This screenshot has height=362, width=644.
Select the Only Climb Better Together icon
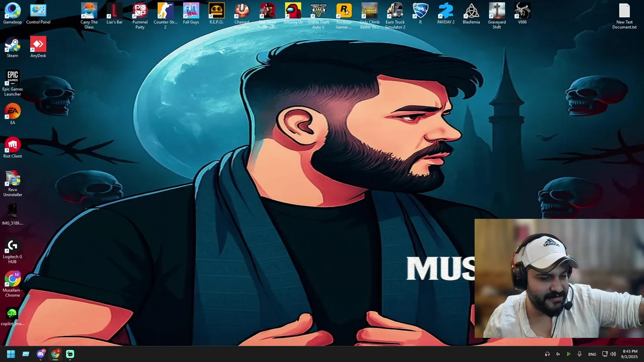point(369,16)
